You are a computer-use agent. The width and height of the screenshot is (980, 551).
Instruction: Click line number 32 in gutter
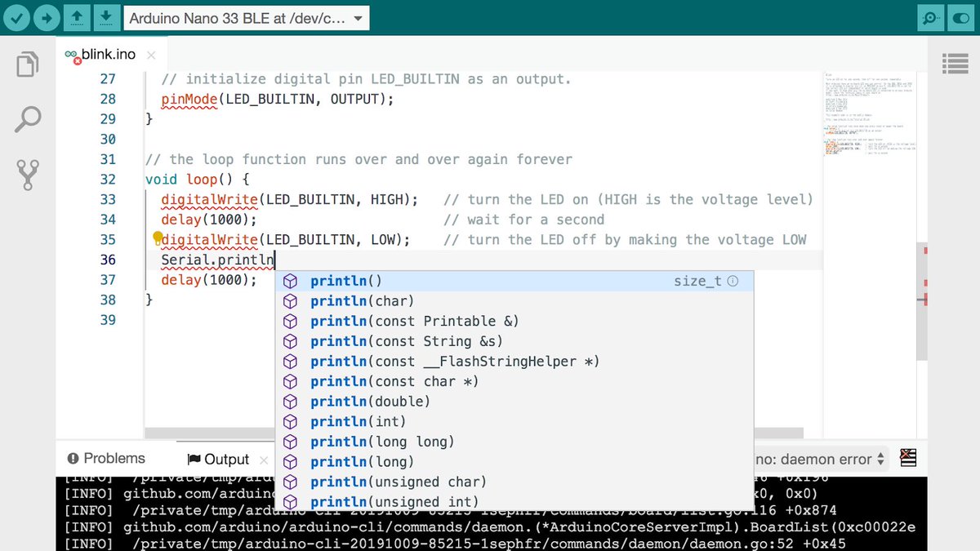click(108, 180)
